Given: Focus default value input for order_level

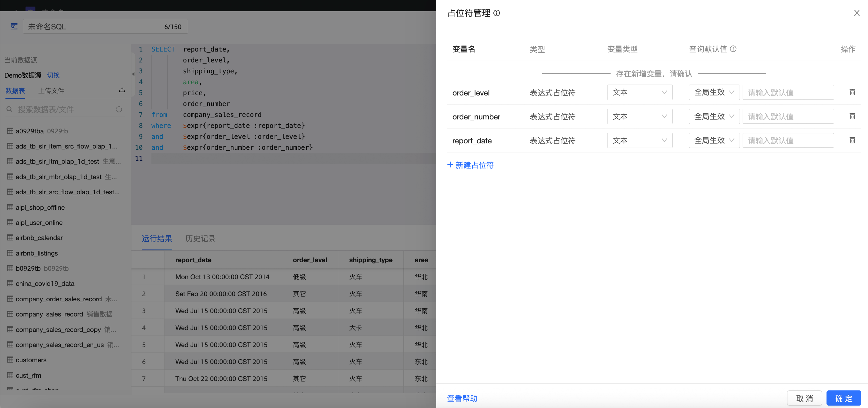Looking at the screenshot, I should 788,92.
